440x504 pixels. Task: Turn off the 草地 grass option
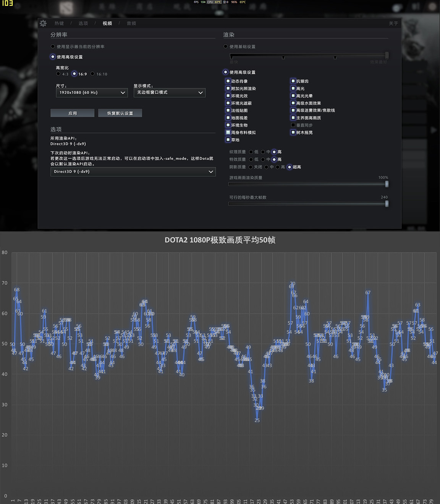tap(228, 140)
